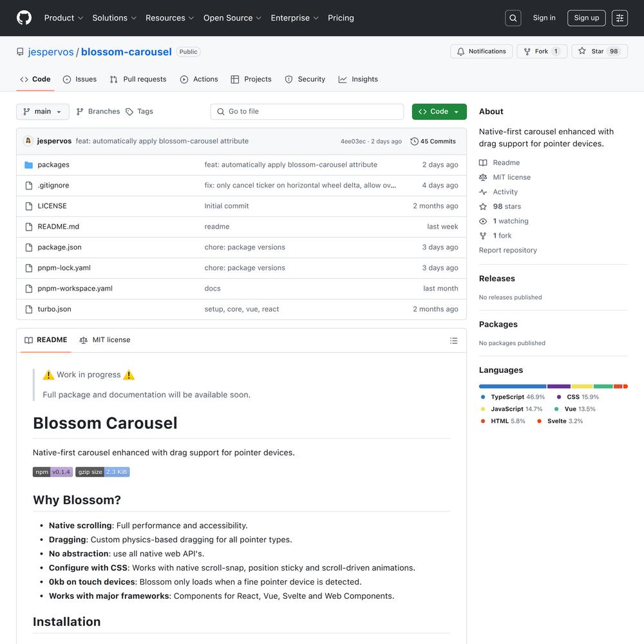Open commit hash 4ee03ec

pos(353,141)
